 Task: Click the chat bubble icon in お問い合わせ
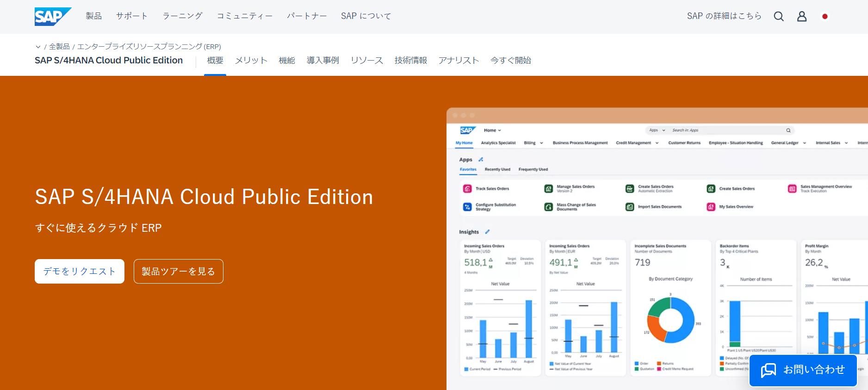769,370
